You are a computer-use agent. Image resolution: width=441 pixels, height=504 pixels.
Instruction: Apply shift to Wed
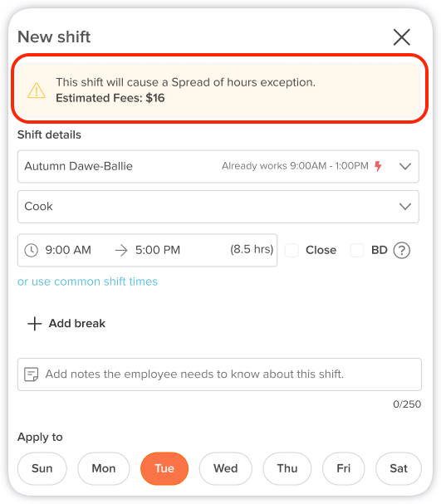[226, 468]
